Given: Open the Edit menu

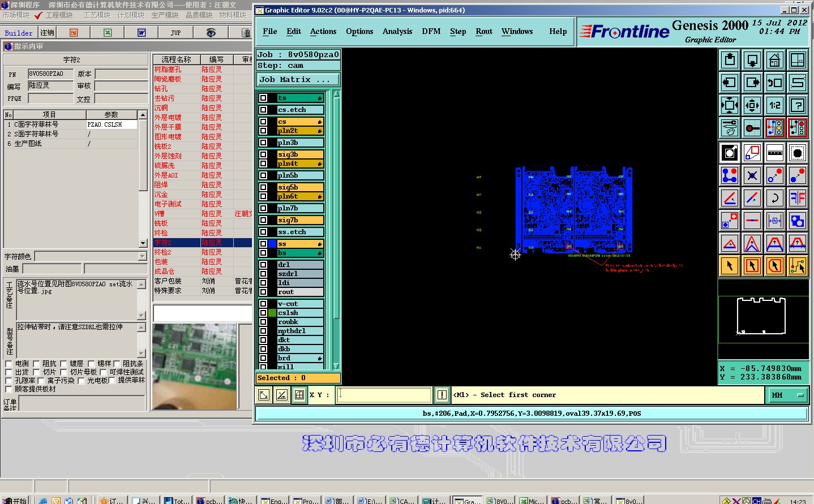Looking at the screenshot, I should [x=294, y=32].
